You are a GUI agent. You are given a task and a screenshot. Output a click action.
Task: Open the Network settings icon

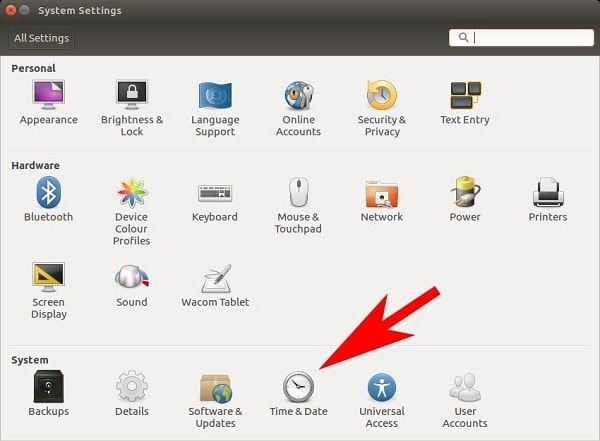tap(382, 194)
